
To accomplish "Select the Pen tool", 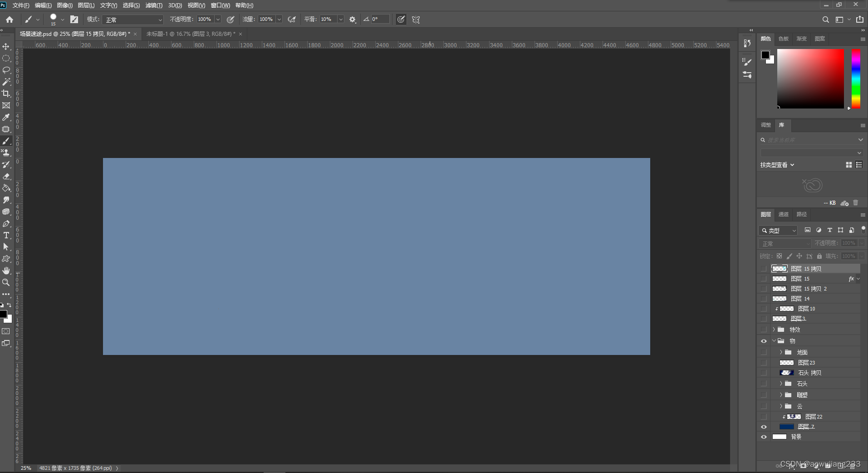I will click(x=6, y=224).
